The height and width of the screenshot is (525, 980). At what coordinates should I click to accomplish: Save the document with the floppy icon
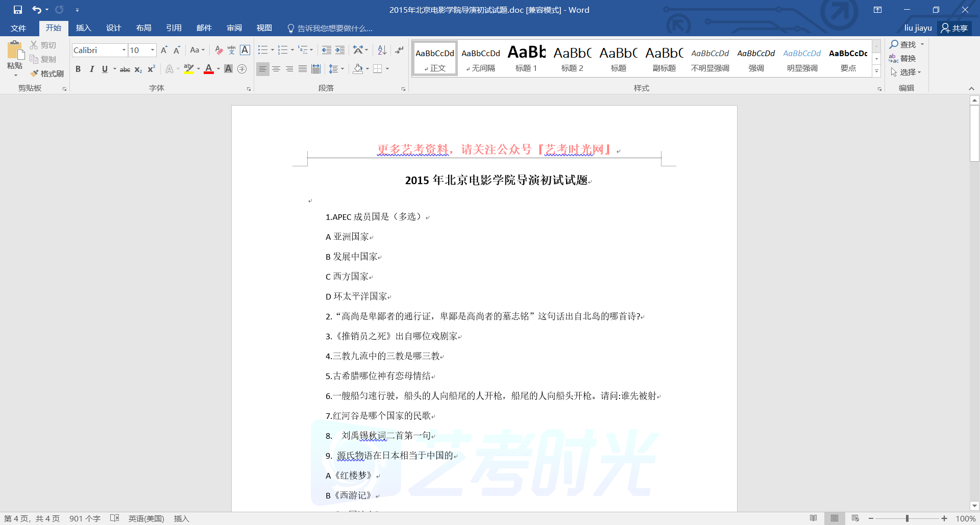click(x=18, y=10)
